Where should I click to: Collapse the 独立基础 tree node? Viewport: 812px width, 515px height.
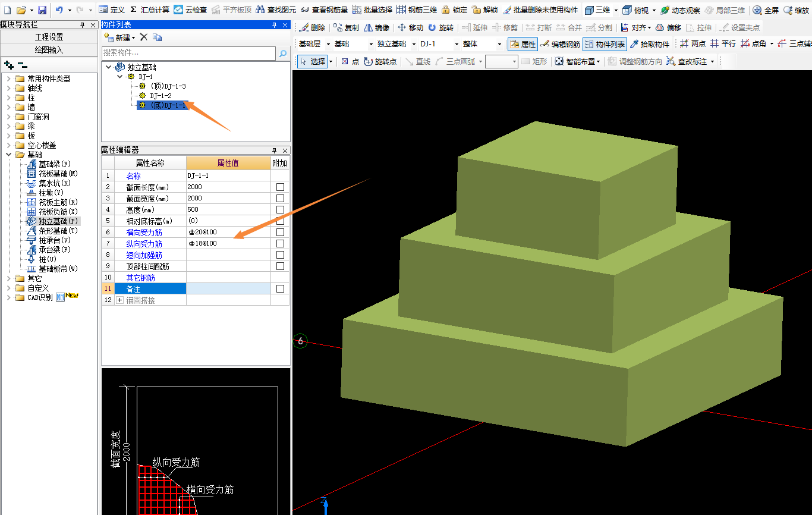(108, 67)
